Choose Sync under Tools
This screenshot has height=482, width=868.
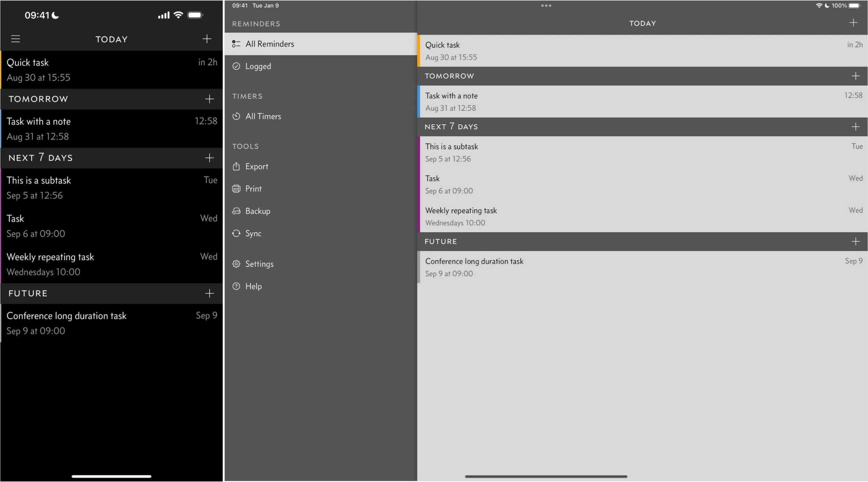[321, 234]
